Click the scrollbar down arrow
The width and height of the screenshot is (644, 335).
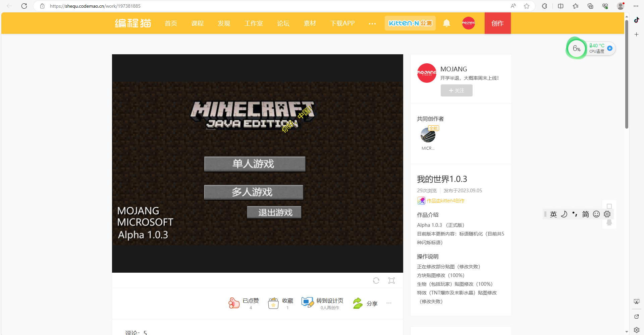pyautogui.click(x=627, y=332)
